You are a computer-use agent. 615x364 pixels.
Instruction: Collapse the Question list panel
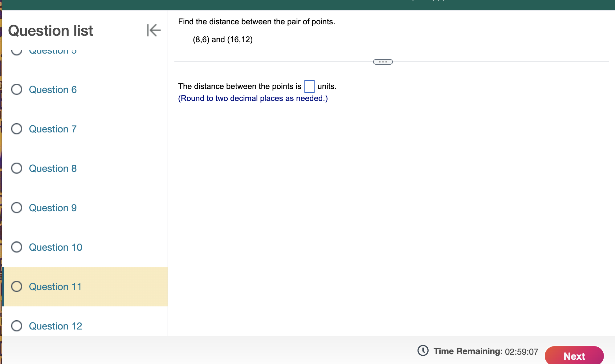coord(154,30)
